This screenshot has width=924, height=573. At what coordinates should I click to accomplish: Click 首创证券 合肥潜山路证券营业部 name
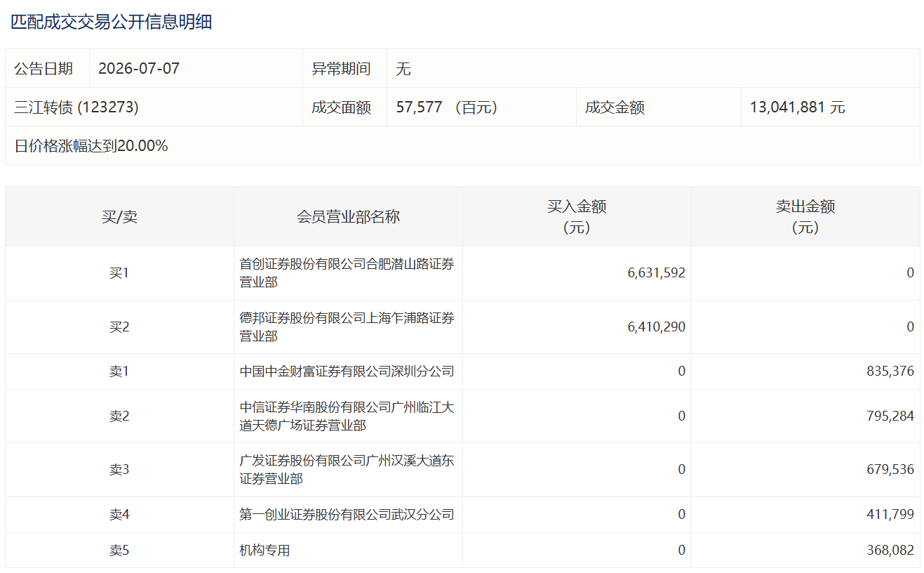click(x=347, y=273)
